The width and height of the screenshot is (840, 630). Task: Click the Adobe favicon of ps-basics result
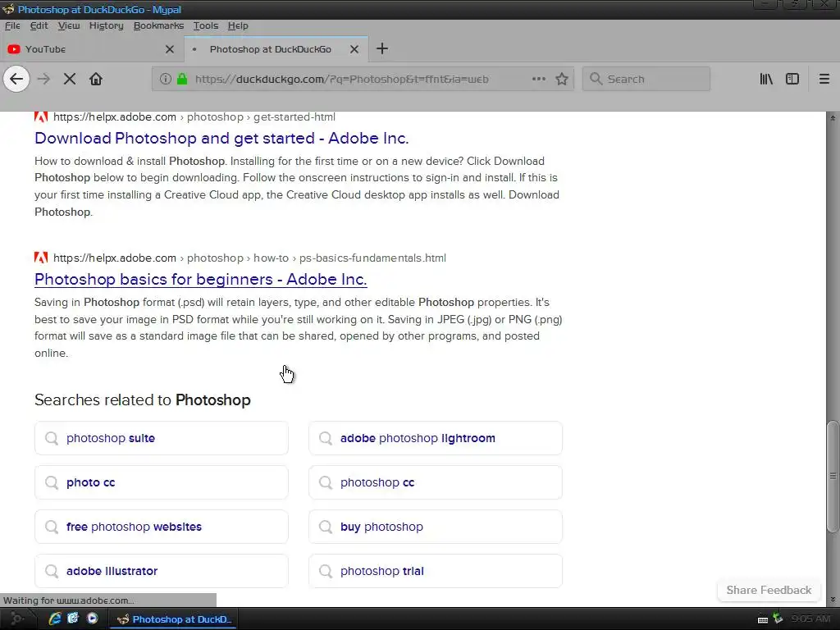coord(41,258)
